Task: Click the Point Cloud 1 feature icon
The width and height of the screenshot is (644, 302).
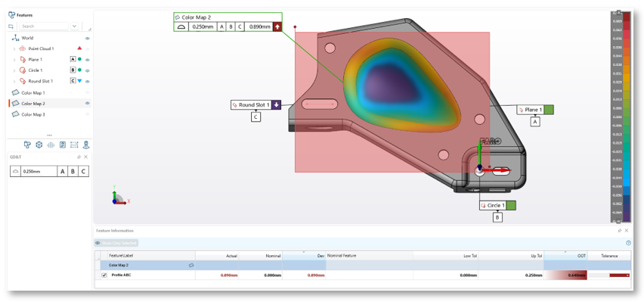Action: coord(22,48)
